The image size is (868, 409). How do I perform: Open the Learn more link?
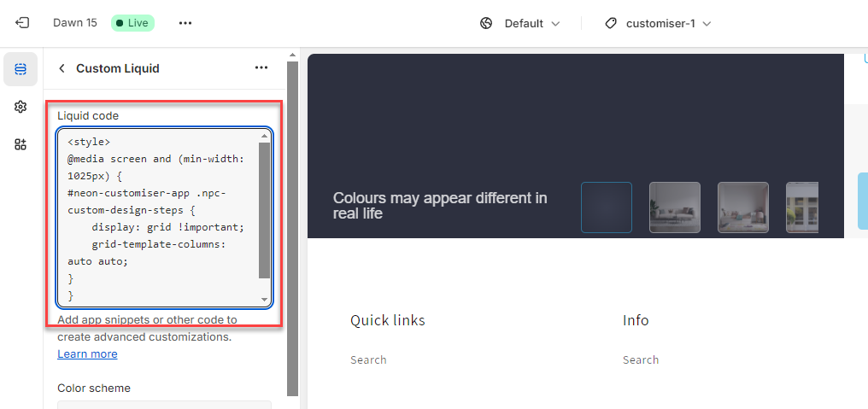(87, 353)
